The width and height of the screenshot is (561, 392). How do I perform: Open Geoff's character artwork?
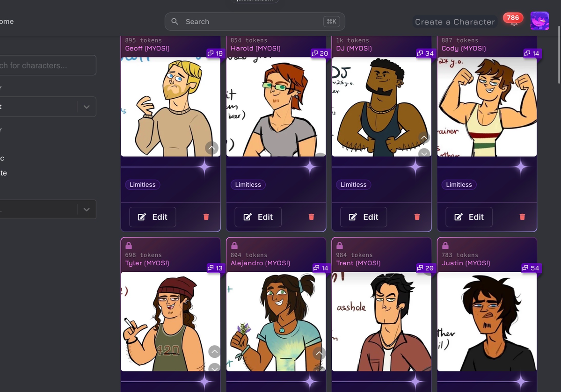171,107
